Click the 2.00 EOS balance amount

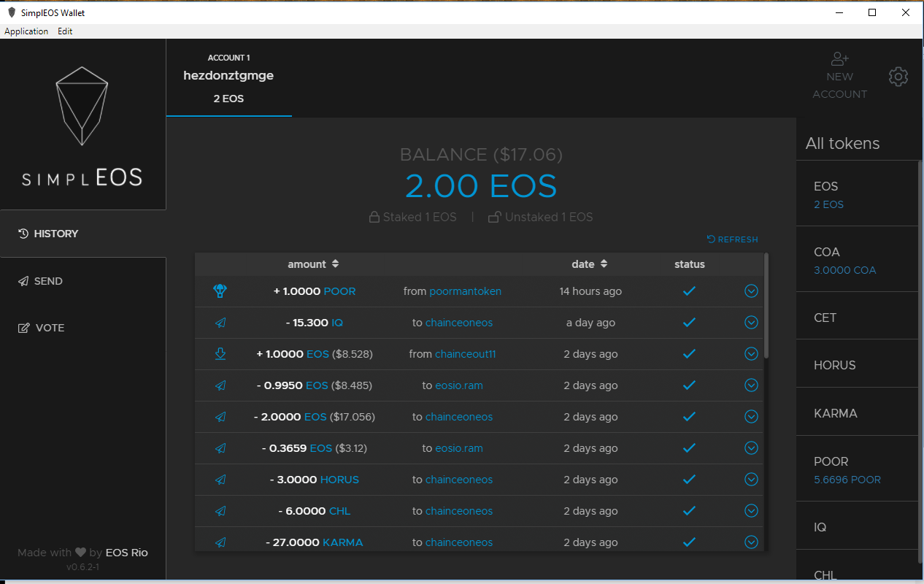(x=481, y=186)
